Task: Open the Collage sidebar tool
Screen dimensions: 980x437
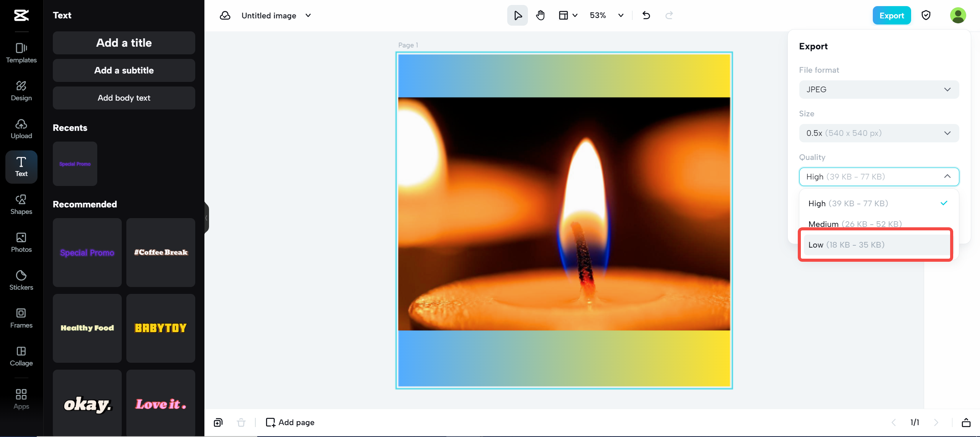Action: pos(21,356)
